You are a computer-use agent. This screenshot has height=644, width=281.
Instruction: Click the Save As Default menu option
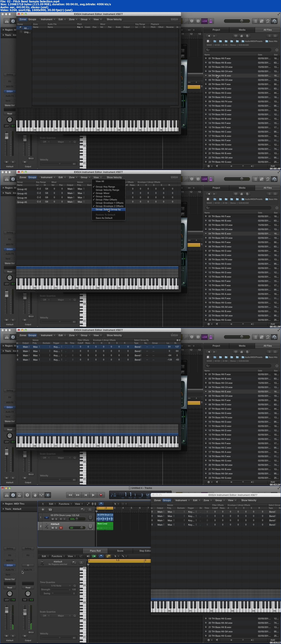(x=104, y=218)
